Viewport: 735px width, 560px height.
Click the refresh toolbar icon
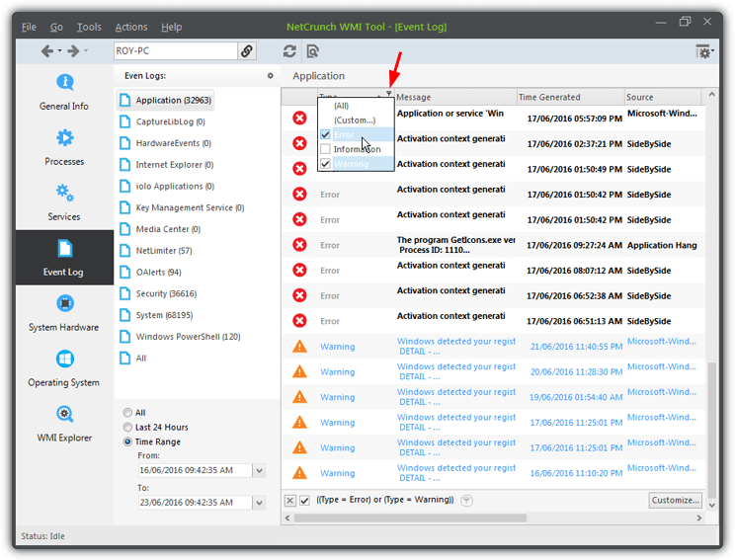(x=289, y=50)
